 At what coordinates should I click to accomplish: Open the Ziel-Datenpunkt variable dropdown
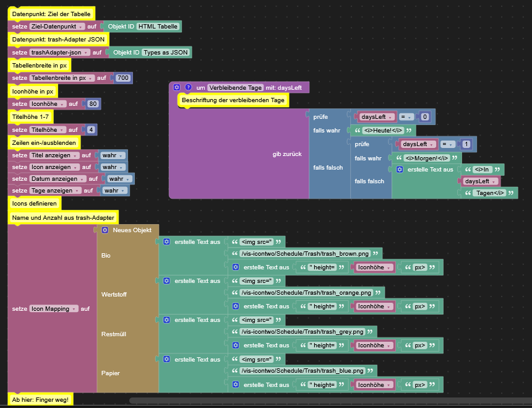tap(57, 27)
